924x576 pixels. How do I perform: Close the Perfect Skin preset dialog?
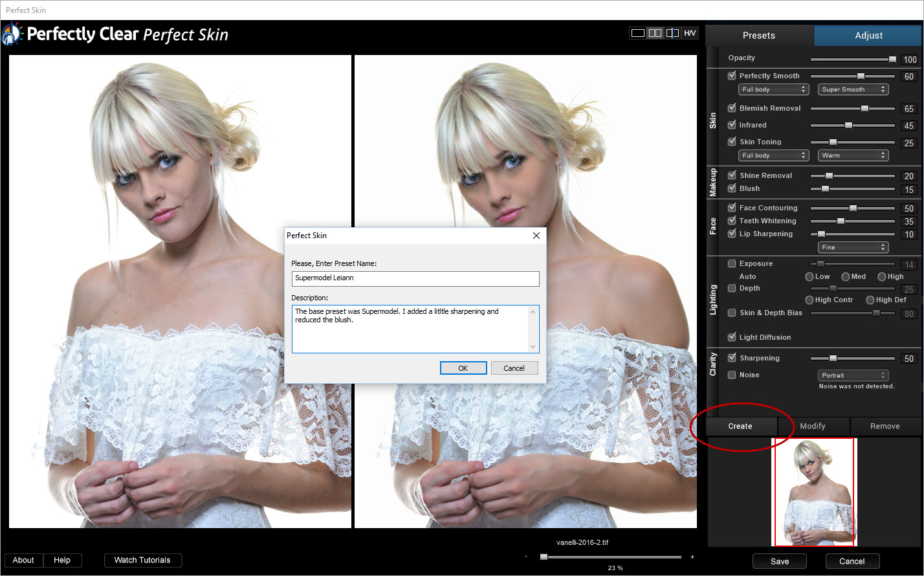click(536, 236)
